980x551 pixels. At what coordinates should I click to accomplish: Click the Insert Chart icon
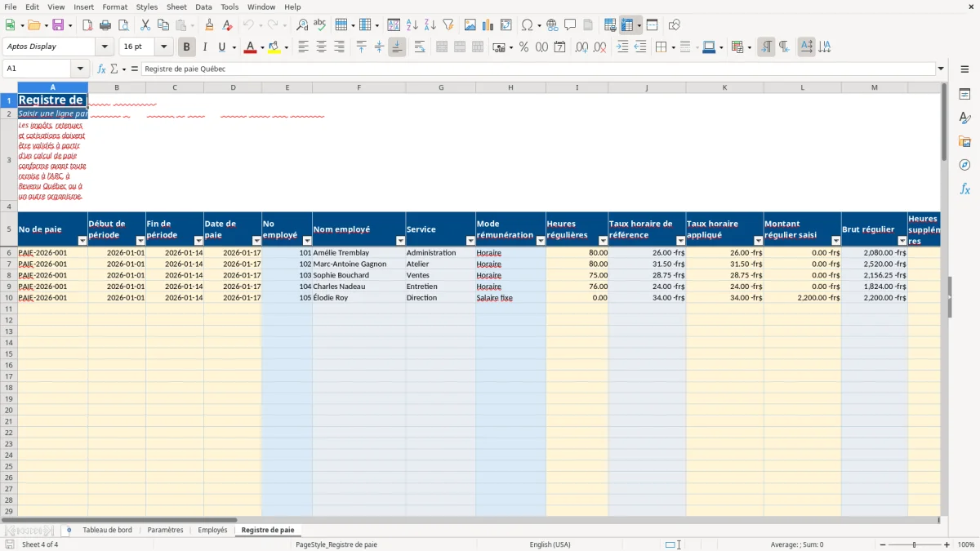(x=488, y=25)
